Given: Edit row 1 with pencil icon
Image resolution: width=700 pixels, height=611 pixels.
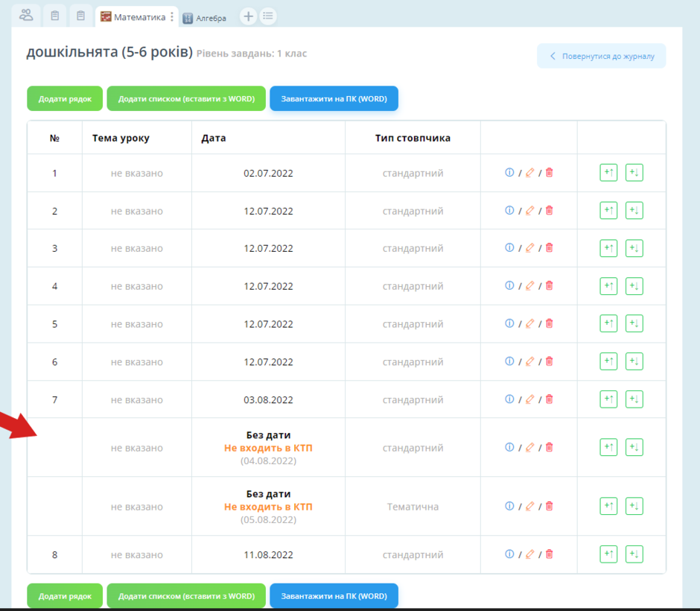Looking at the screenshot, I should coord(530,172).
